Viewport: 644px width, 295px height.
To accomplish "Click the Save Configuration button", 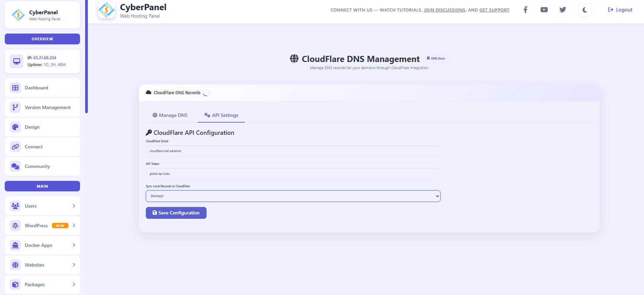I will click(x=176, y=213).
